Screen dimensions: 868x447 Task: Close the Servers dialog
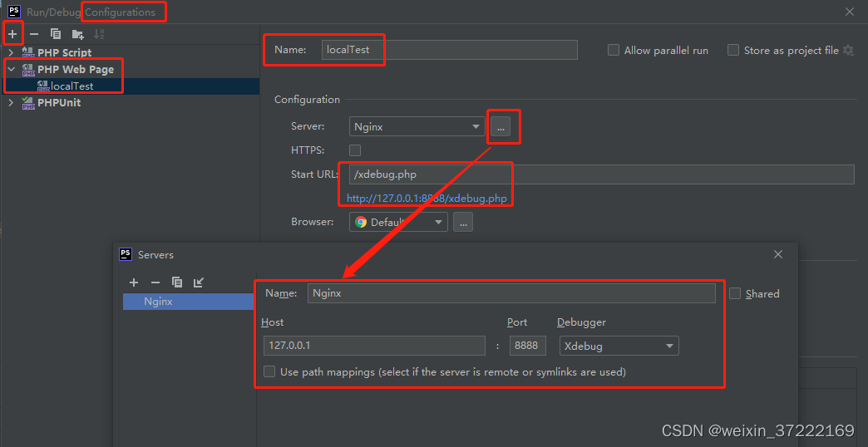[x=777, y=254]
